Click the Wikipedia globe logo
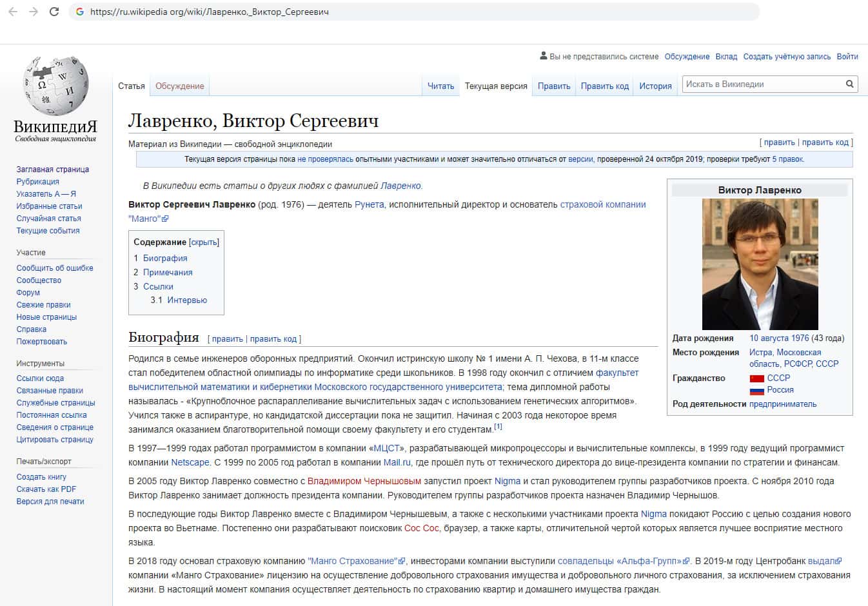868x606 pixels. click(55, 85)
